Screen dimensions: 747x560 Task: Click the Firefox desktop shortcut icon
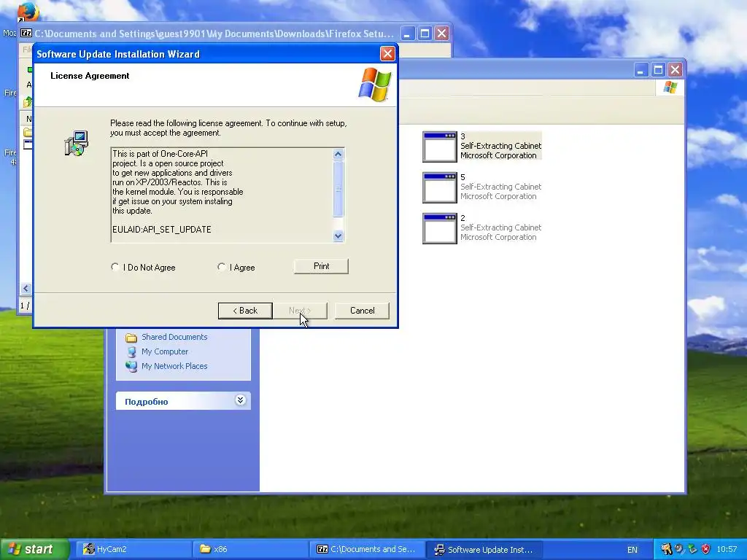click(28, 12)
